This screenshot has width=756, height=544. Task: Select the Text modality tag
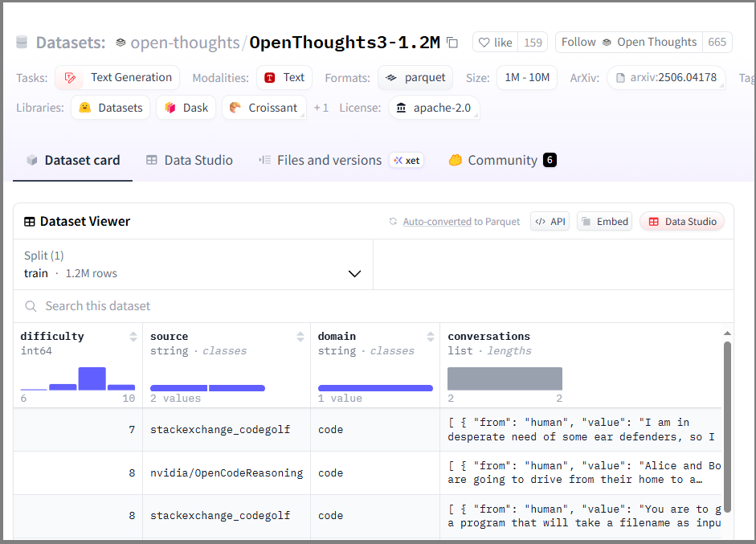pyautogui.click(x=284, y=78)
